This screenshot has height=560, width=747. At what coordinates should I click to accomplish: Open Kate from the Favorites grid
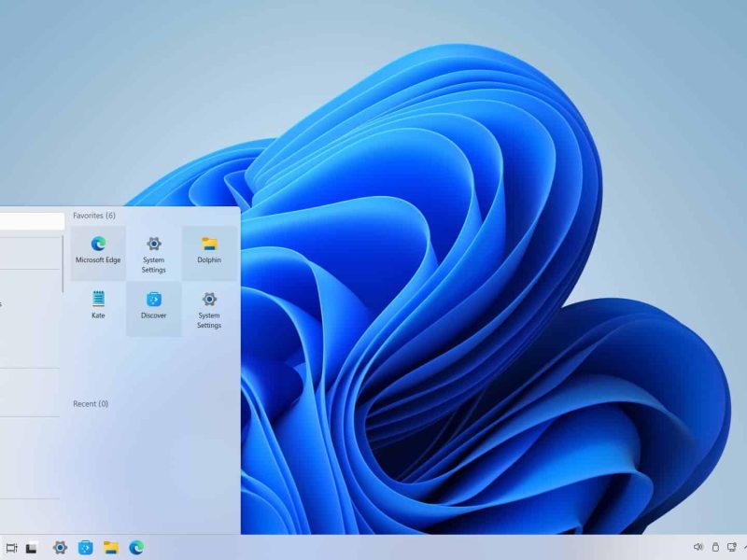pos(98,309)
